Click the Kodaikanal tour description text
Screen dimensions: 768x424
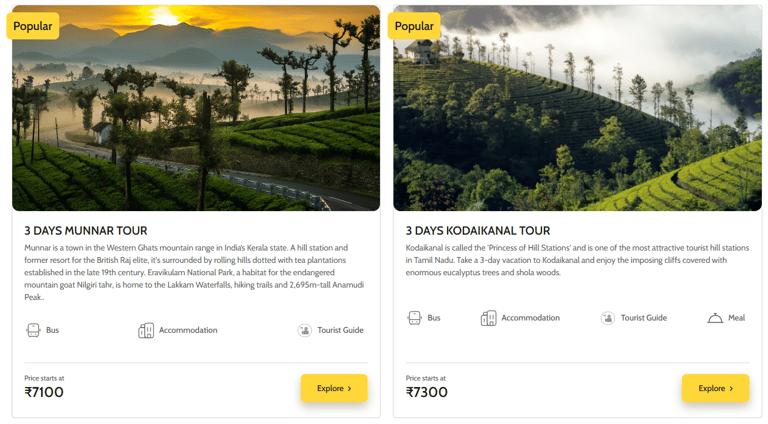[x=575, y=260]
